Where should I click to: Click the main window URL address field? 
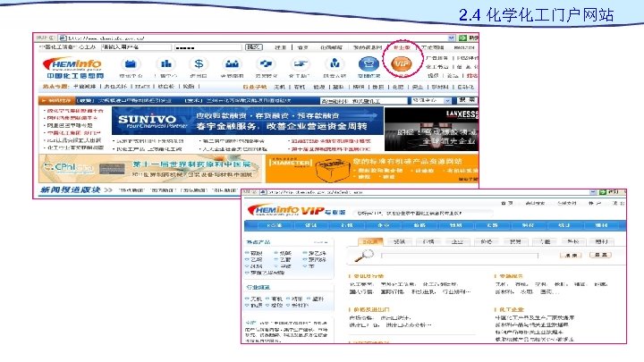pyautogui.click(x=257, y=38)
